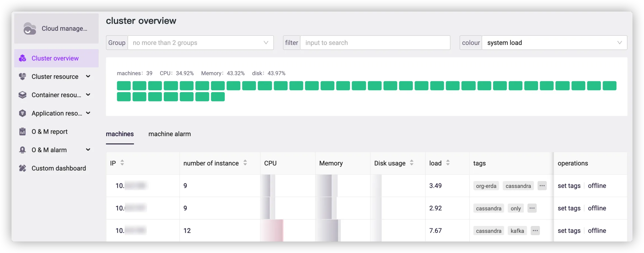The height and width of the screenshot is (253, 644).
Task: Open O & M report icon
Action: (22, 132)
